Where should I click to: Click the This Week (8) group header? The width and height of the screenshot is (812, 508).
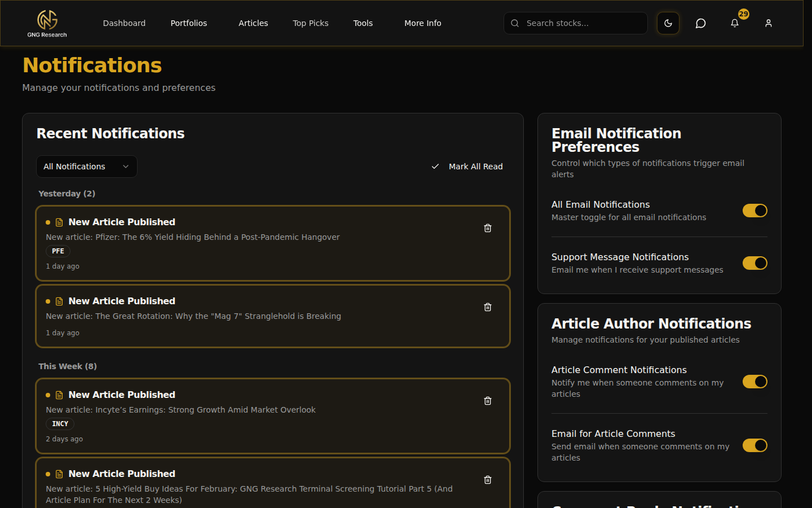68,366
